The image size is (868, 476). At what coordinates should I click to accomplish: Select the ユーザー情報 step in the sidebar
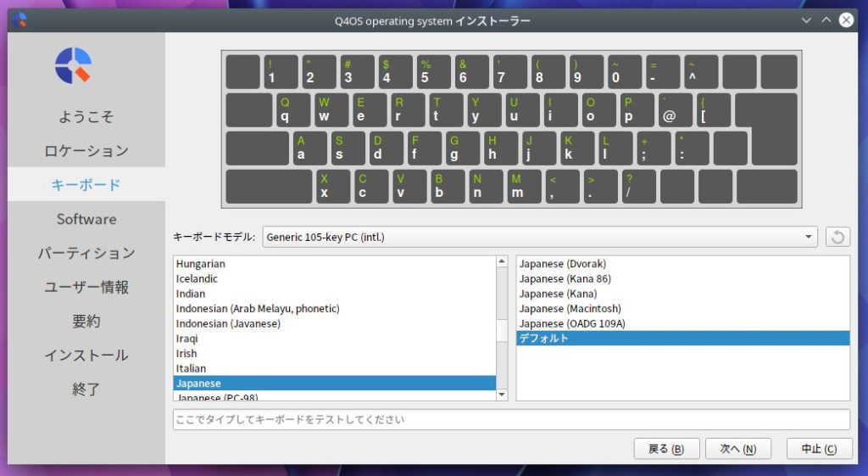coord(86,287)
